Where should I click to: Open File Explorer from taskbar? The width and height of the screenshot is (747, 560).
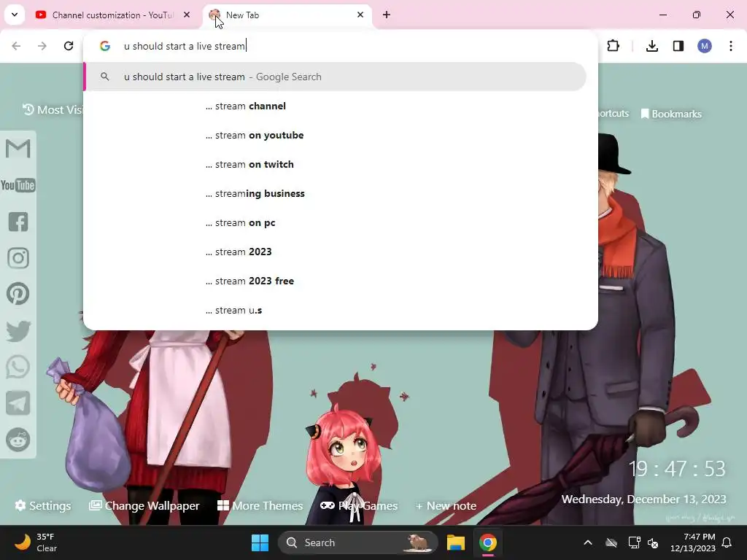click(x=455, y=542)
